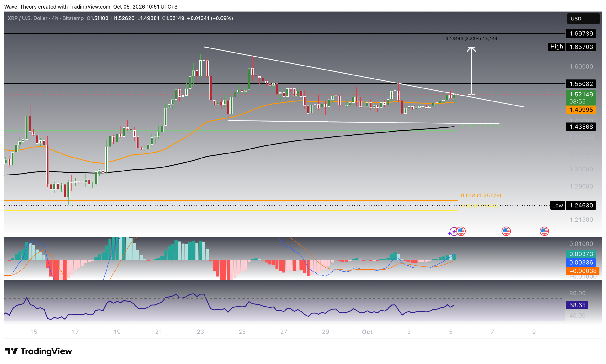Select the 1.43568 moving average label

point(580,127)
